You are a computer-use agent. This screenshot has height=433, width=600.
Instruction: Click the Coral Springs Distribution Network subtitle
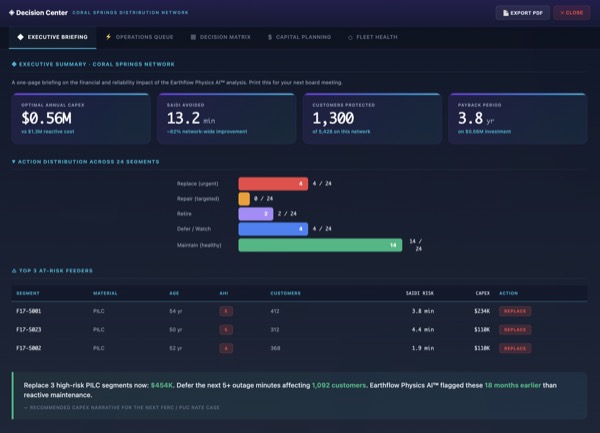click(130, 13)
